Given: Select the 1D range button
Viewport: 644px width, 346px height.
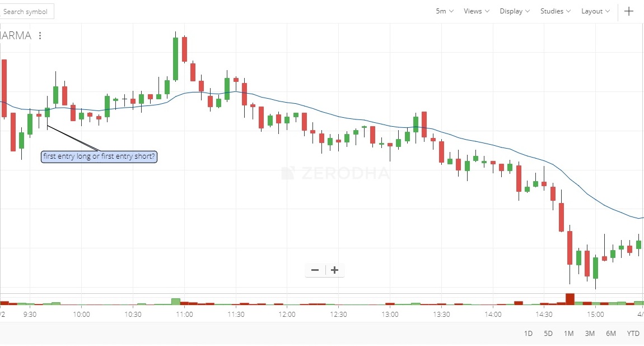Looking at the screenshot, I should click(528, 333).
